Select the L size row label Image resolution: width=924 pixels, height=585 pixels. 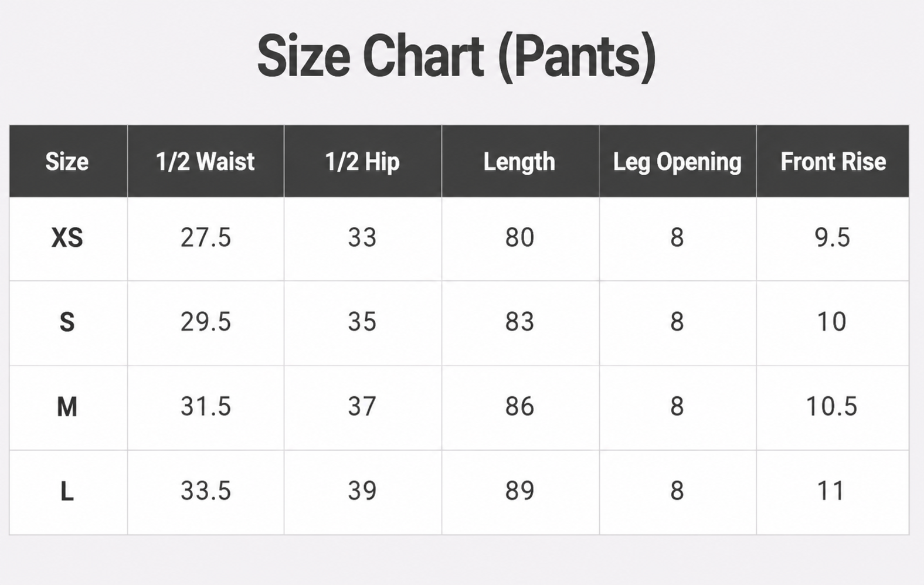click(x=67, y=491)
